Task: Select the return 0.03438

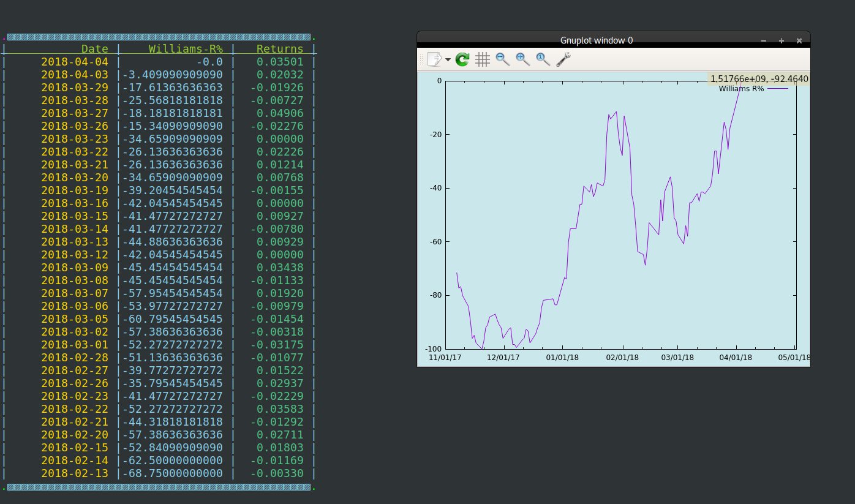Action: (x=280, y=268)
